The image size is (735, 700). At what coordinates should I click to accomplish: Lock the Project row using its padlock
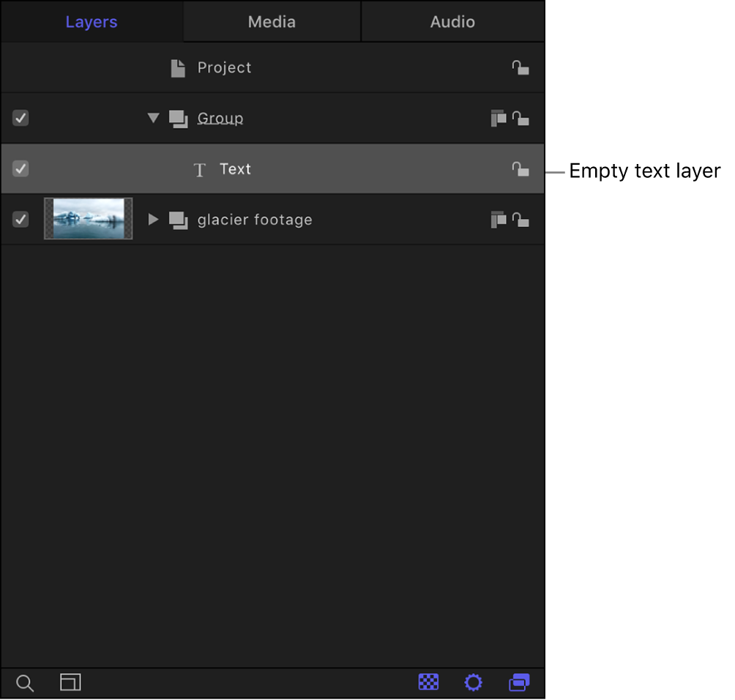pyautogui.click(x=521, y=67)
